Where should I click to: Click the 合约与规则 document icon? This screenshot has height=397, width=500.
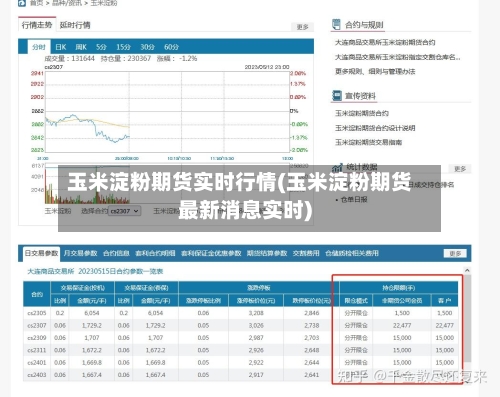pos(336,24)
